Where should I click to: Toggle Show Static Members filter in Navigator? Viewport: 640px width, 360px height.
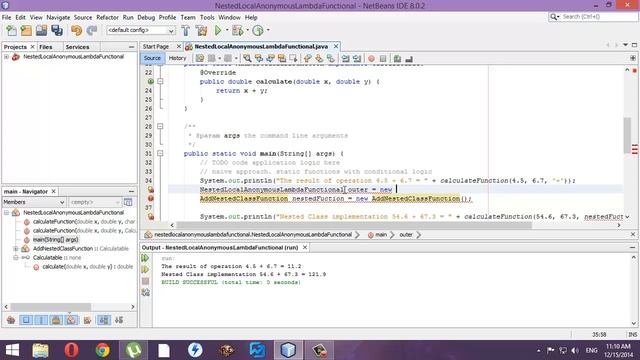click(x=41, y=320)
